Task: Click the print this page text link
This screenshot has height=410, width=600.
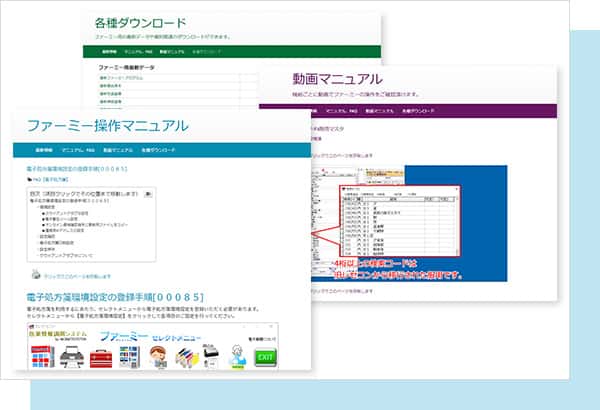Action: (x=78, y=275)
